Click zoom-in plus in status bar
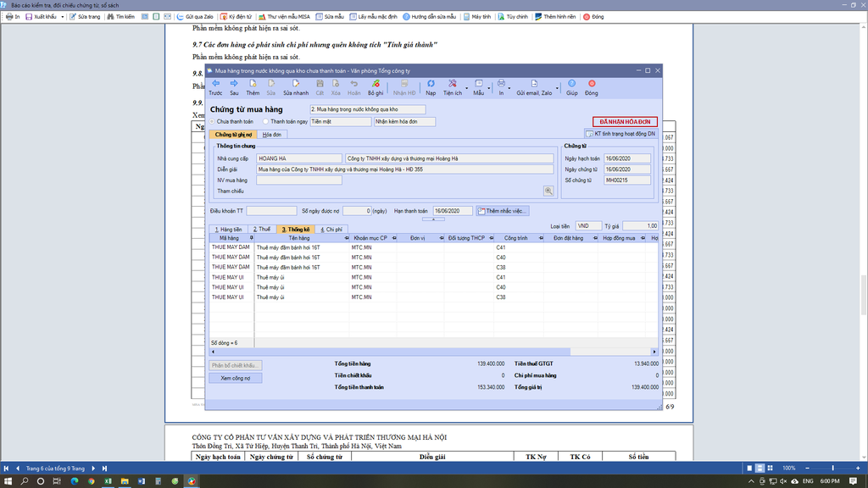This screenshot has height=488, width=868. click(858, 468)
